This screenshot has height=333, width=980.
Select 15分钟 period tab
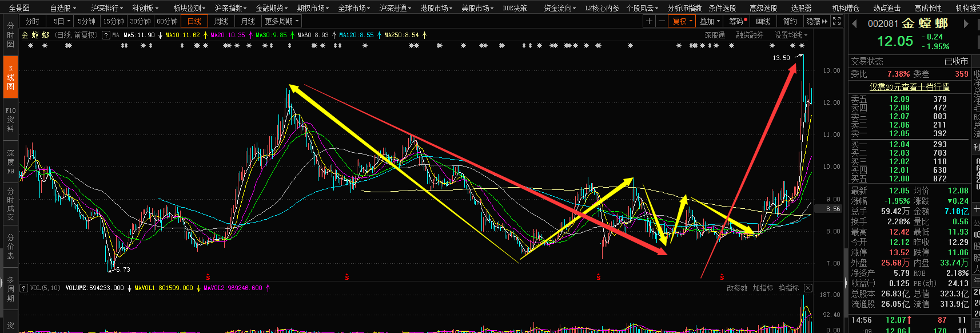tap(113, 21)
